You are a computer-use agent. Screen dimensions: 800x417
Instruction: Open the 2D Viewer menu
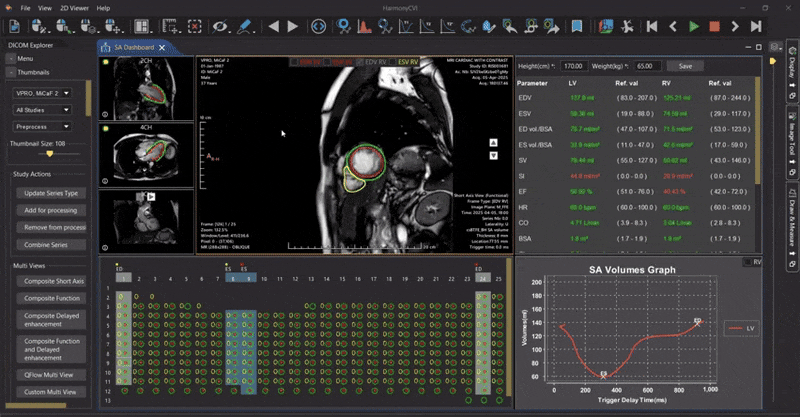74,8
